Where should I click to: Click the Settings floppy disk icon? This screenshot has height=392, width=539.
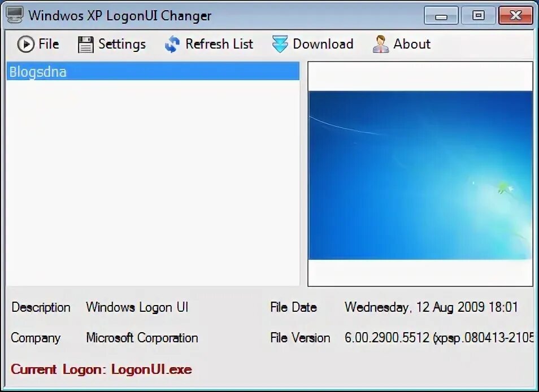pos(85,44)
